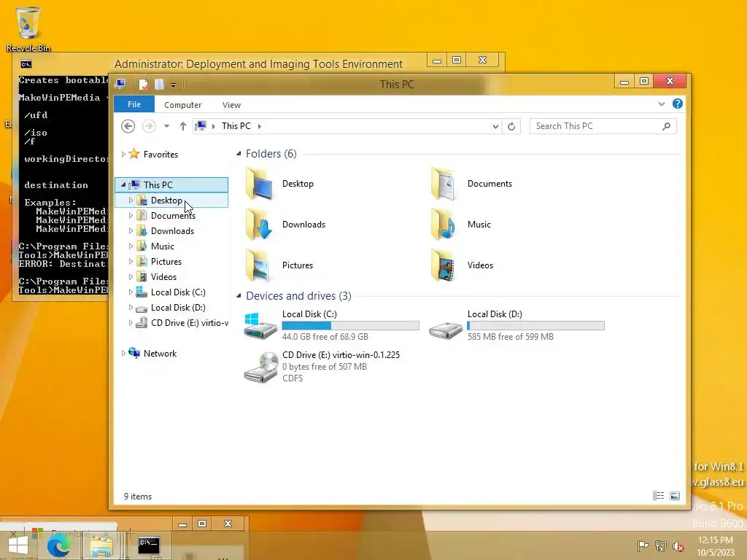The width and height of the screenshot is (747, 560).
Task: Open Help via the question mark icon
Action: click(678, 104)
